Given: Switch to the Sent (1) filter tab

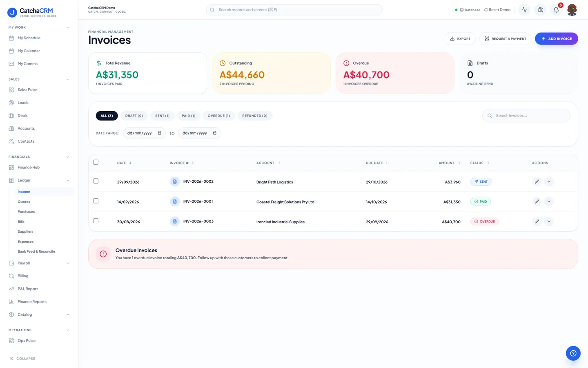Looking at the screenshot, I should point(162,116).
